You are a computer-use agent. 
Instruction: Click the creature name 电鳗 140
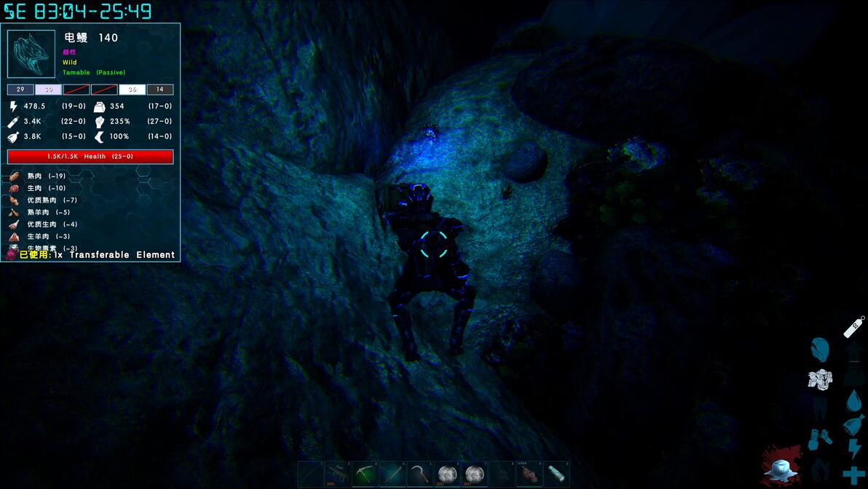pyautogui.click(x=91, y=38)
